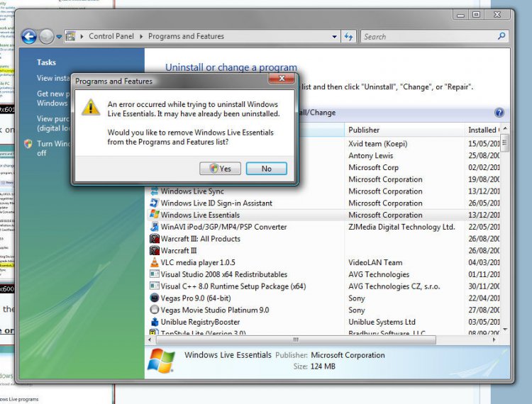Click the Vegas Pro 9.0 icon
532x404 pixels.
tap(155, 298)
